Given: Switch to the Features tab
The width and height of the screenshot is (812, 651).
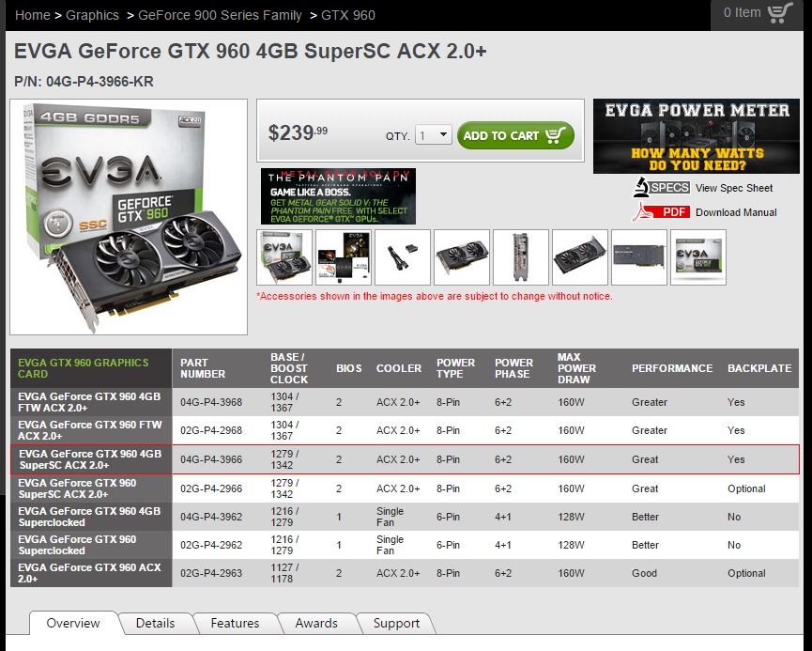Looking at the screenshot, I should pyautogui.click(x=235, y=623).
